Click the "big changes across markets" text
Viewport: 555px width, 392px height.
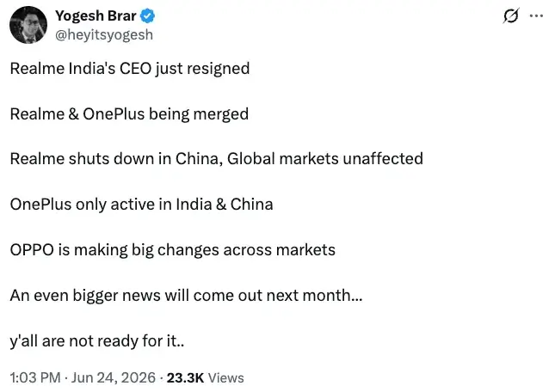point(233,250)
